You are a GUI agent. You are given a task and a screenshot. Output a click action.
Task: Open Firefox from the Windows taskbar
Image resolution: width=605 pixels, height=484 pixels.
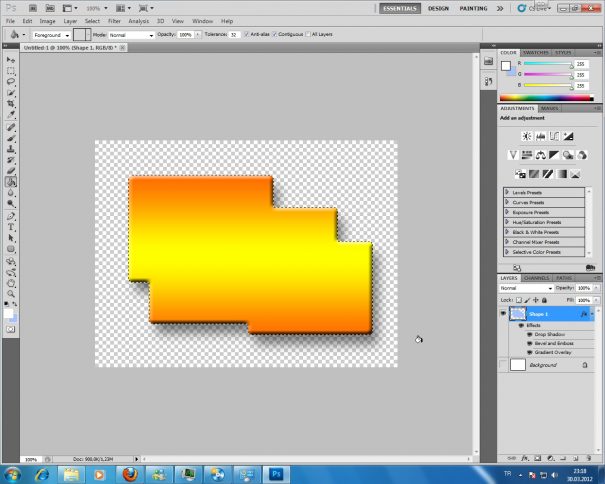[130, 474]
